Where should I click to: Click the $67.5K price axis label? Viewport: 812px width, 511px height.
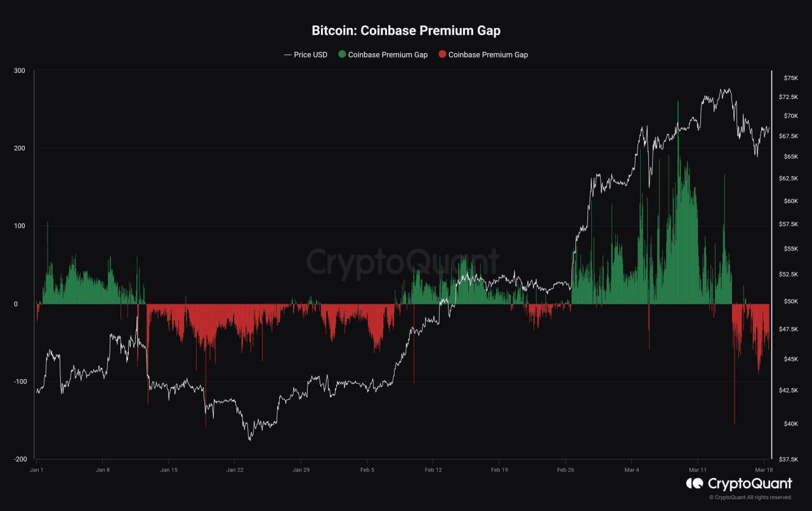pyautogui.click(x=789, y=136)
